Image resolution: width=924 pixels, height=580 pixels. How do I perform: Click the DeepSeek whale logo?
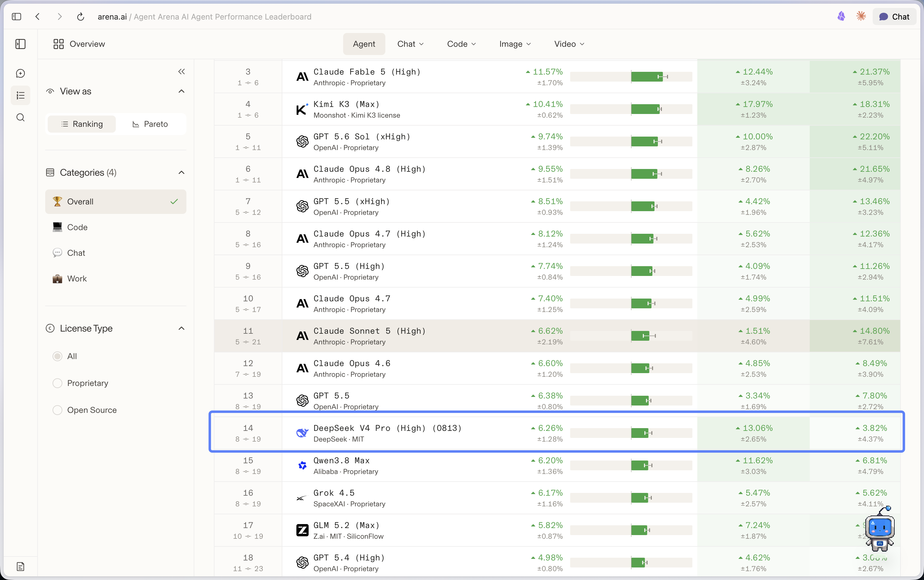click(302, 433)
